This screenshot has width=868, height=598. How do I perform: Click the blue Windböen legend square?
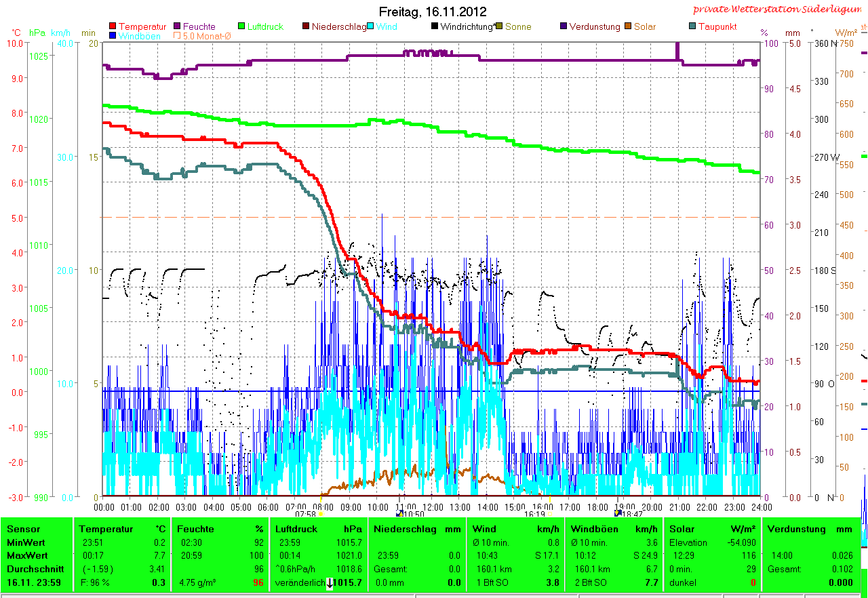point(113,36)
